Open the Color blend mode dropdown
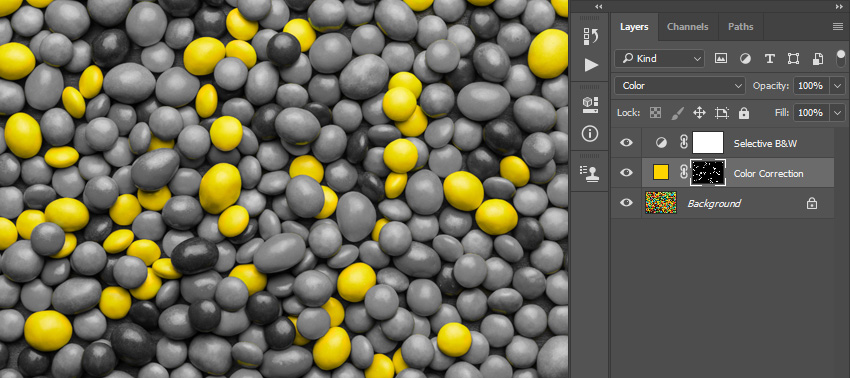 [680, 86]
